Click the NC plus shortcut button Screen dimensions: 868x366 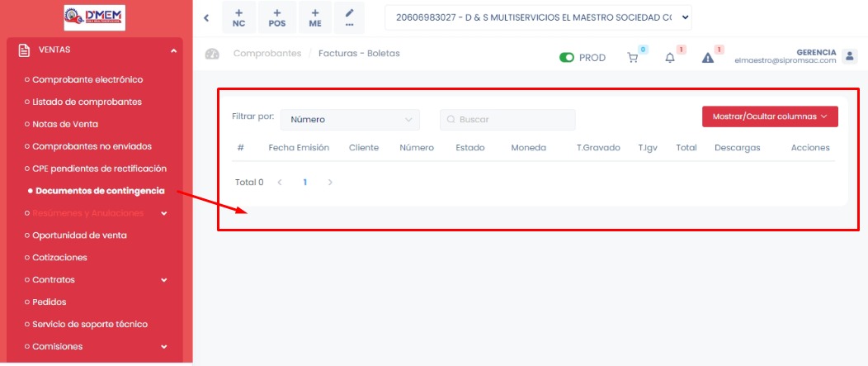pos(238,17)
